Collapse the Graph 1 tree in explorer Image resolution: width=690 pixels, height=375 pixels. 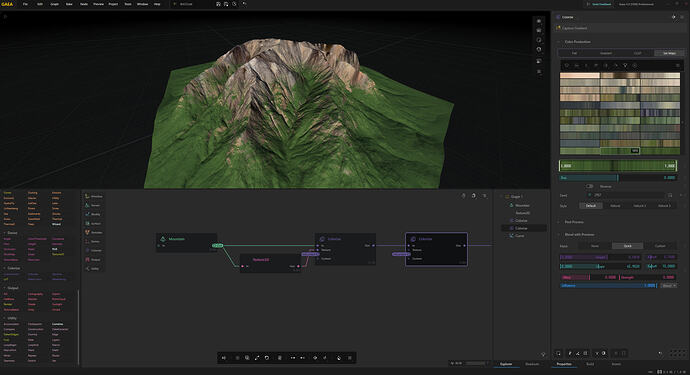501,197
